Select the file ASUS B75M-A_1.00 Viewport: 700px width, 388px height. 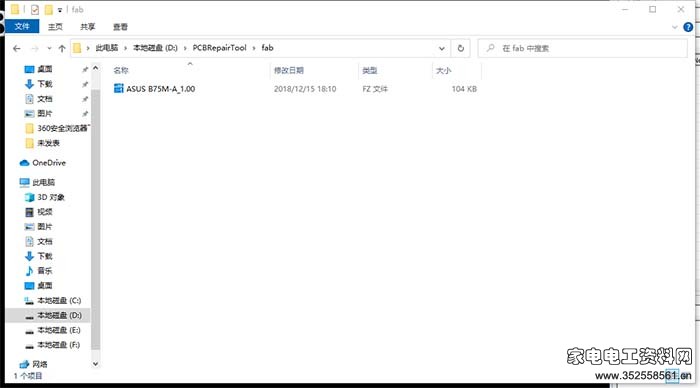[x=160, y=89]
